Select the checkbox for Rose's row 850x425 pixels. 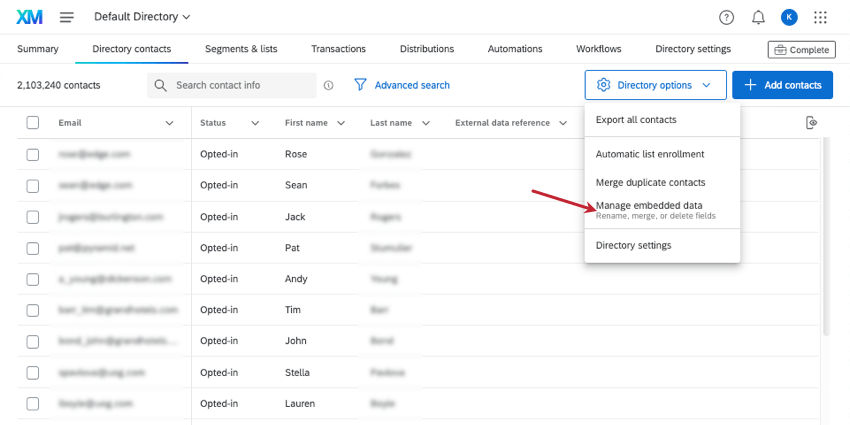[33, 155]
